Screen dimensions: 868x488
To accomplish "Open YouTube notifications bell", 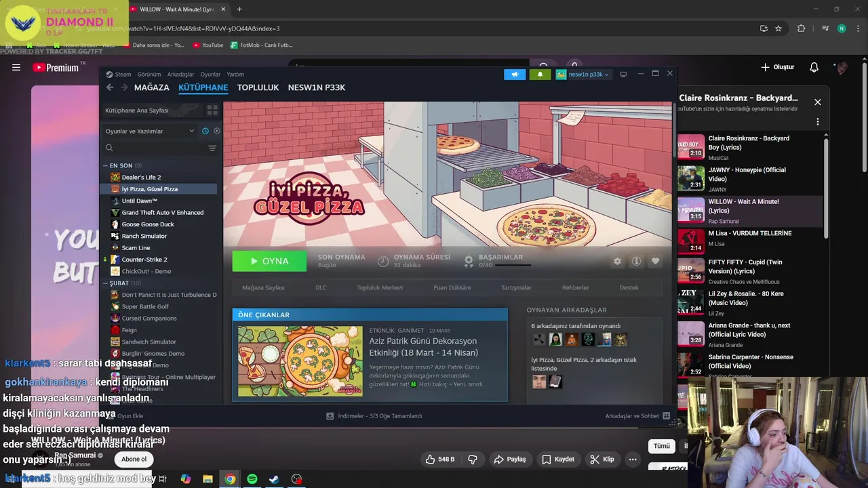I will tap(814, 67).
